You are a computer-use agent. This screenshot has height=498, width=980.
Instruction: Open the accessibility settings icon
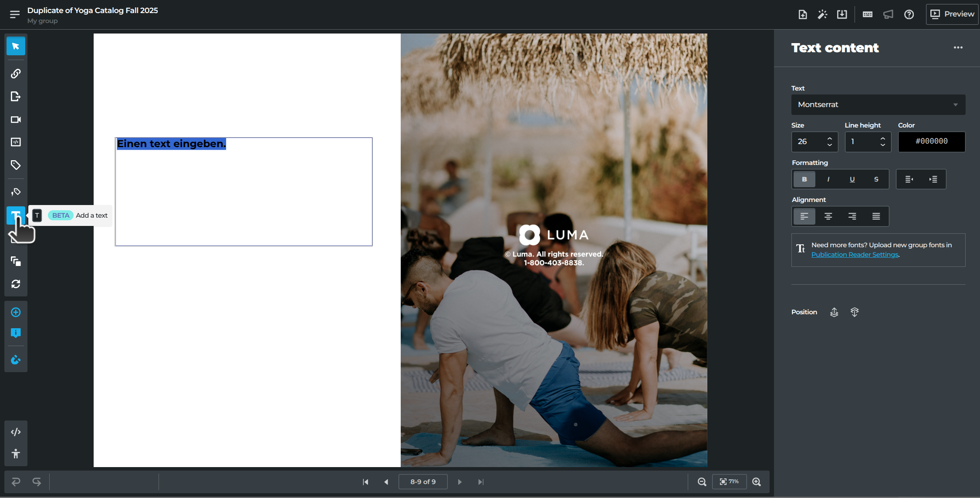[16, 454]
